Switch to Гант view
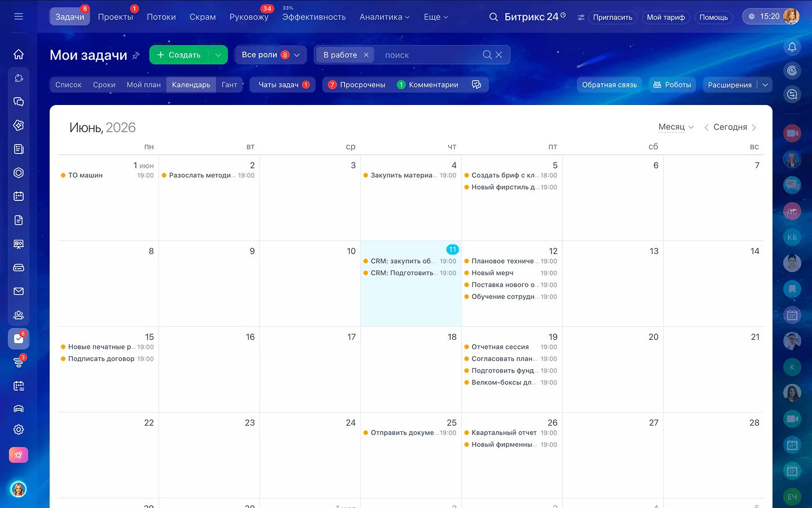 coord(230,85)
